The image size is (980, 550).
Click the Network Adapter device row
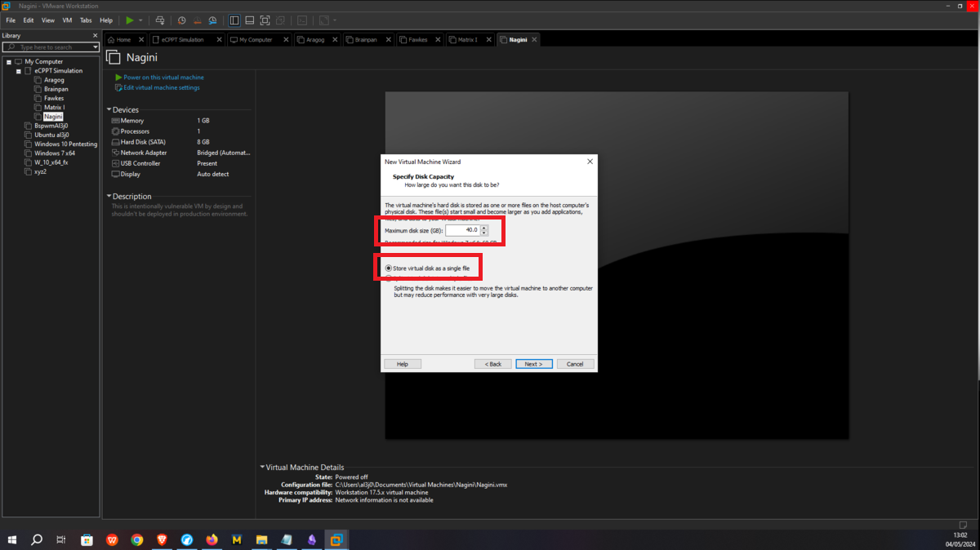coord(180,153)
